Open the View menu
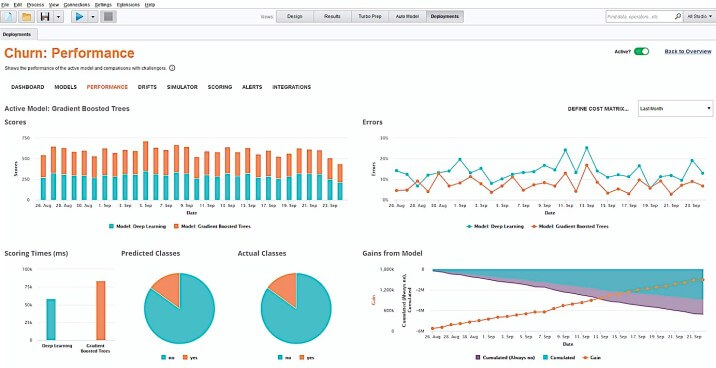 pyautogui.click(x=54, y=5)
